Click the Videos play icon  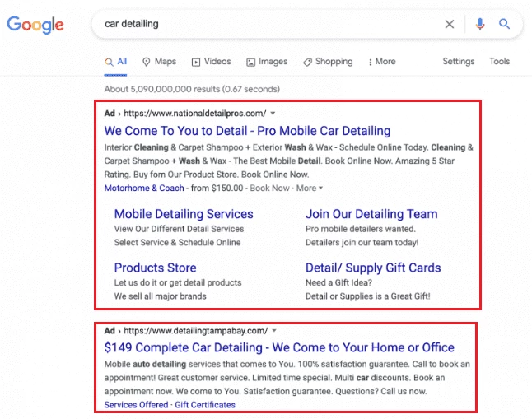(196, 62)
